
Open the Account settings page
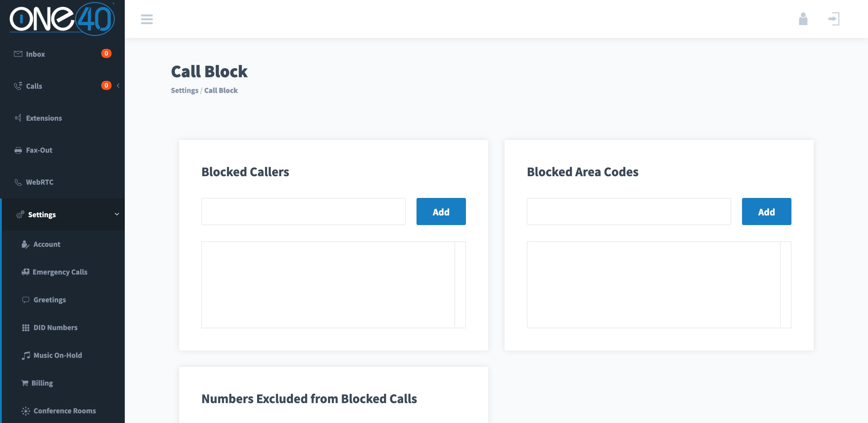pos(46,244)
